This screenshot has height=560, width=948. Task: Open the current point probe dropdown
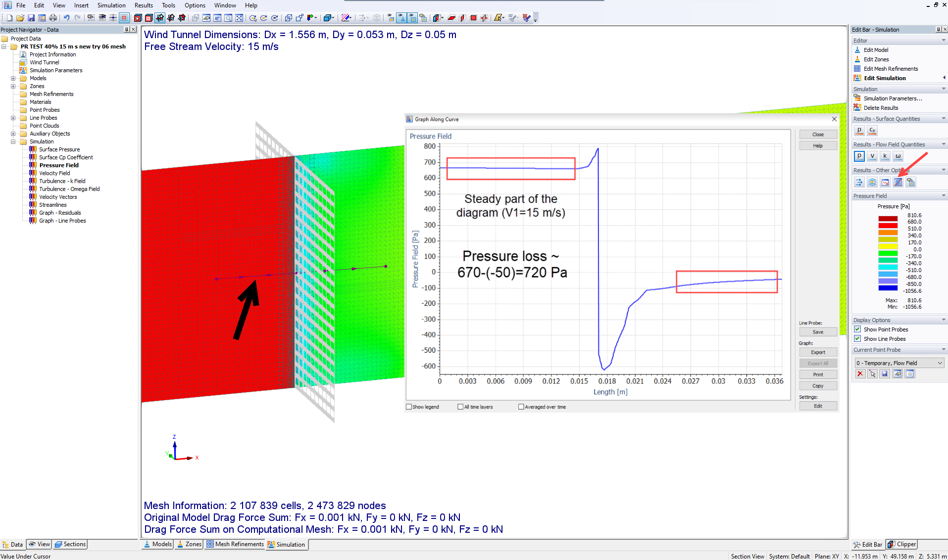[x=899, y=363]
